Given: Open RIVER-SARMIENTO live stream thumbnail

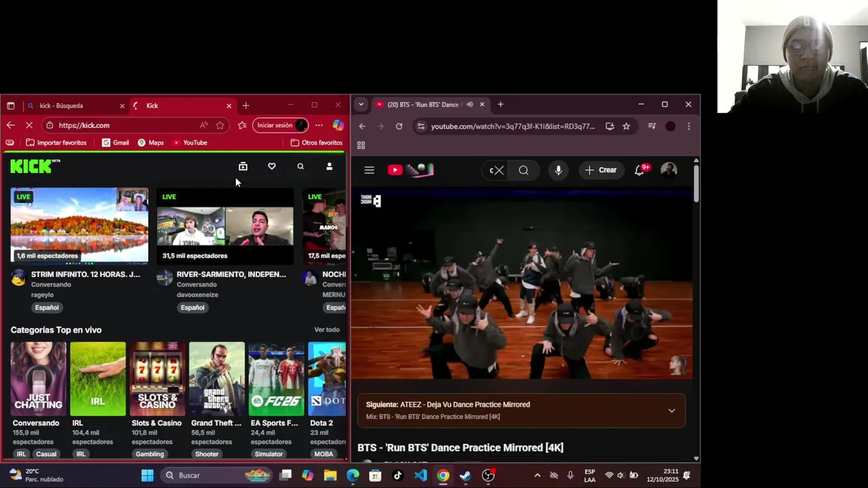Looking at the screenshot, I should (x=225, y=225).
